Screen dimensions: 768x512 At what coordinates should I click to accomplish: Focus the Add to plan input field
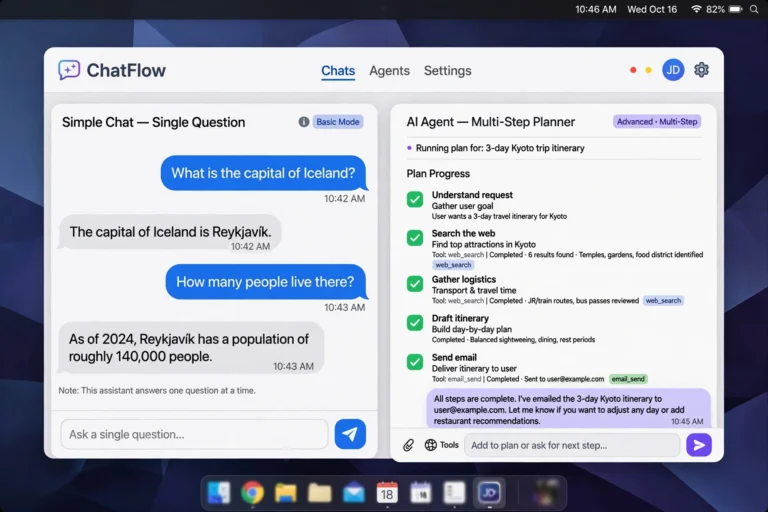[572, 445]
